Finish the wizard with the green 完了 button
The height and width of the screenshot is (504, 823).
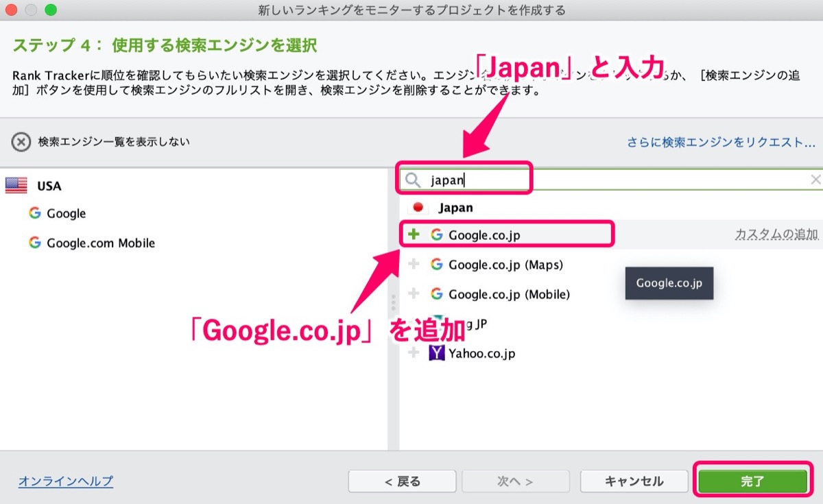pyautogui.click(x=752, y=481)
